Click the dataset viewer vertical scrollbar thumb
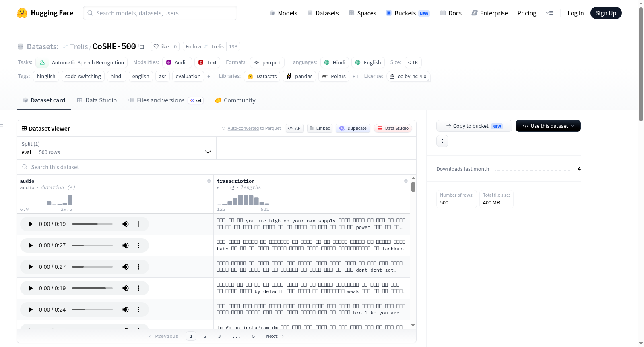Image resolution: width=644 pixels, height=347 pixels. [x=413, y=187]
